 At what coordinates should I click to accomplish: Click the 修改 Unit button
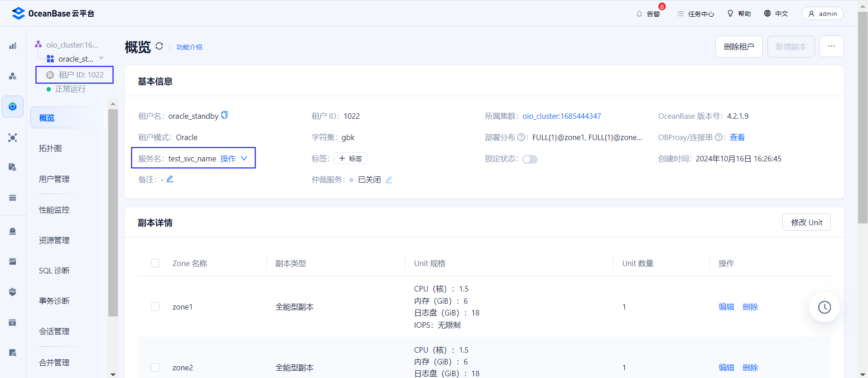pos(806,222)
